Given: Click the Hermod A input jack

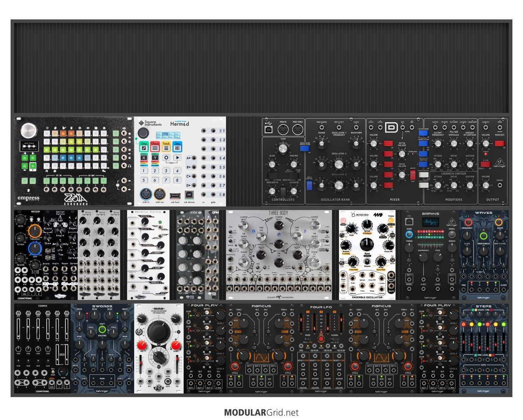Looking at the screenshot, I should pos(194,158).
